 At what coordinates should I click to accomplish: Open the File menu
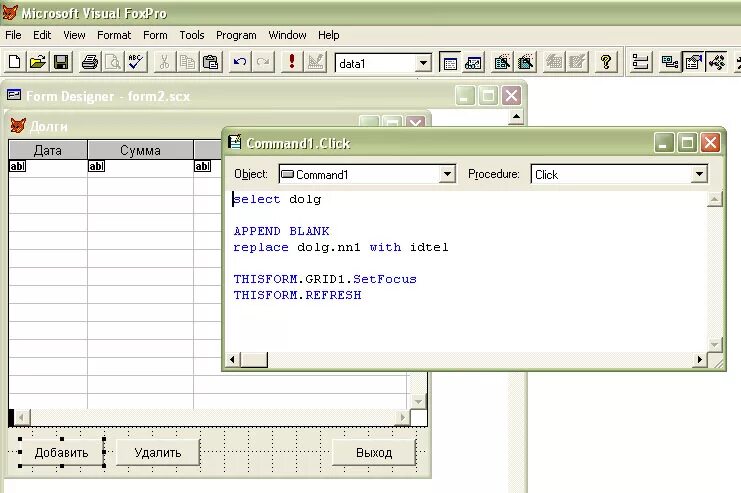13,35
